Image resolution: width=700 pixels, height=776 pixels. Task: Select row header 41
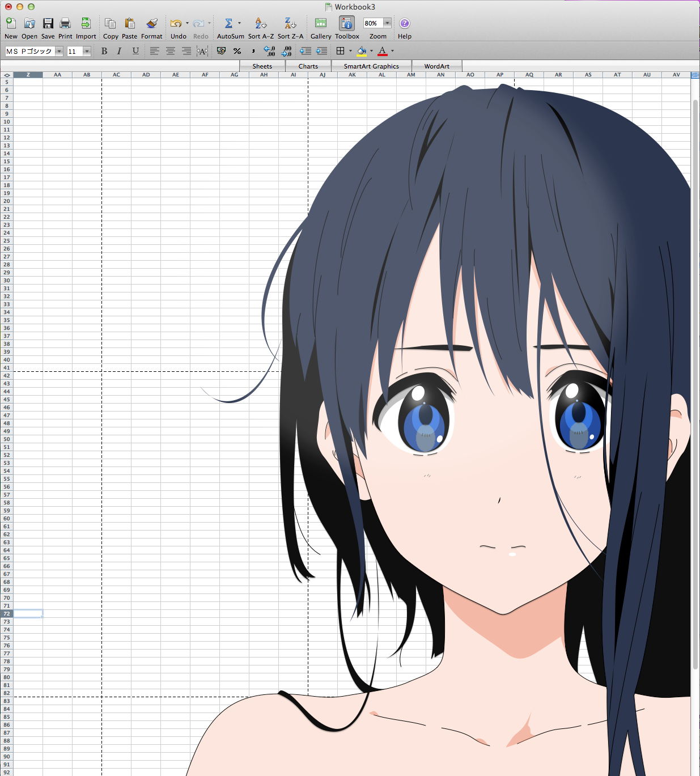(x=7, y=368)
